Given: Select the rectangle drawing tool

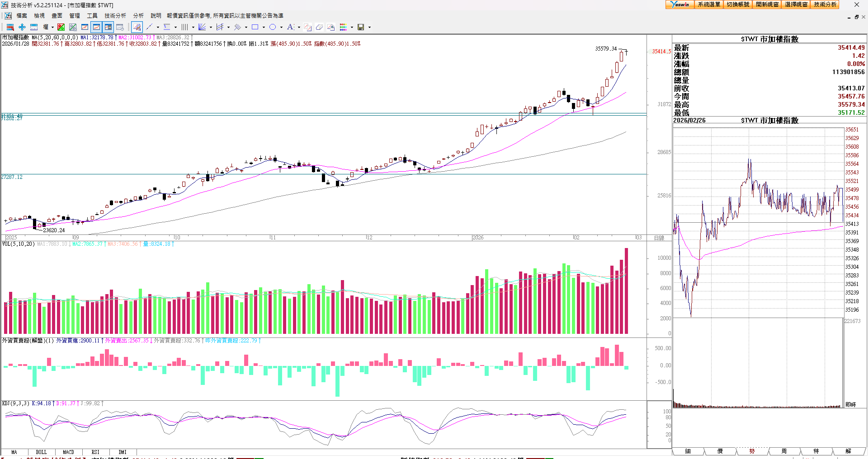Looking at the screenshot, I should pos(255,27).
